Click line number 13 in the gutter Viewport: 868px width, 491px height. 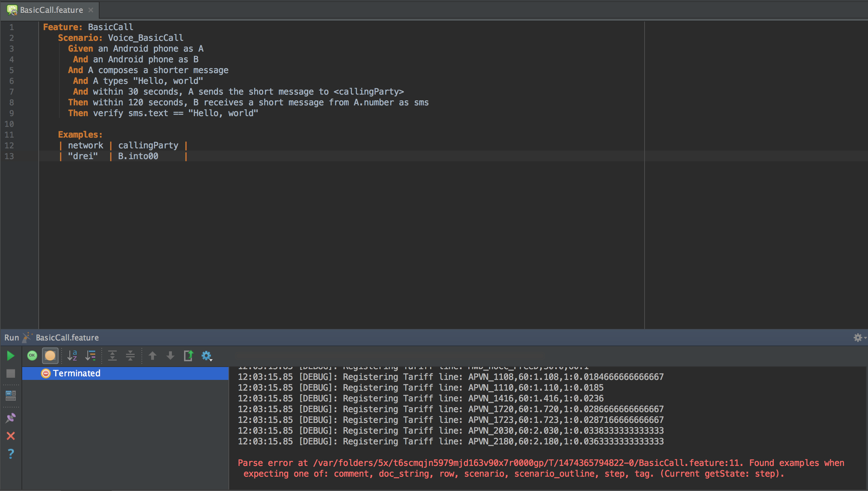click(x=9, y=156)
